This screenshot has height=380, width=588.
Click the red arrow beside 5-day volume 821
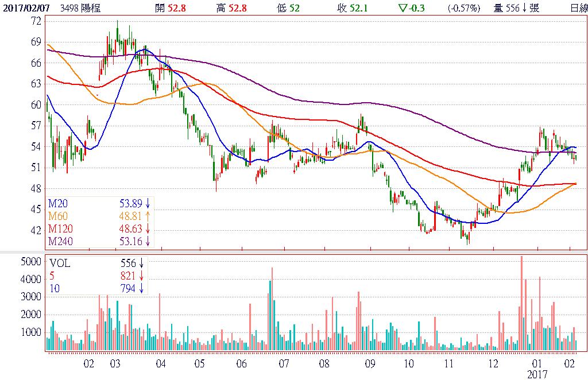click(141, 276)
